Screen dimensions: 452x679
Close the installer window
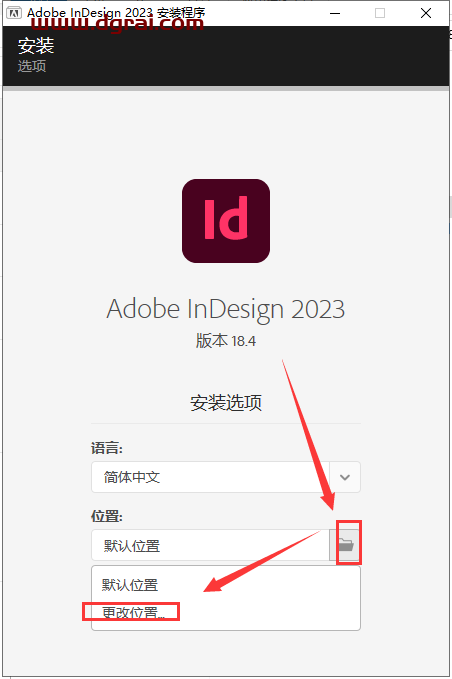tap(426, 13)
